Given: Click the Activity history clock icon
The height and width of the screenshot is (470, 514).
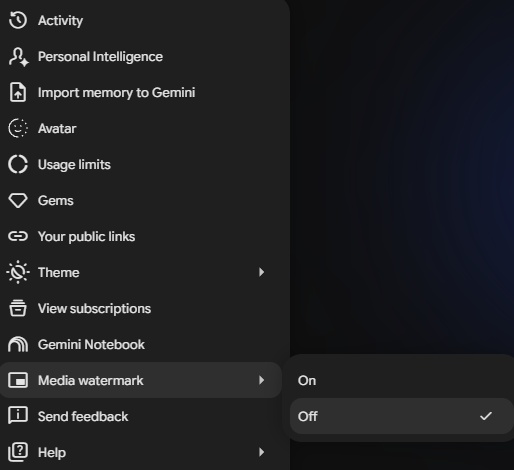Looking at the screenshot, I should point(18,20).
